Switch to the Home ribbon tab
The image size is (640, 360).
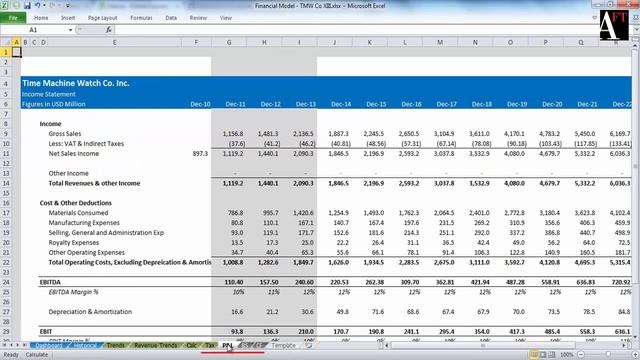click(41, 18)
